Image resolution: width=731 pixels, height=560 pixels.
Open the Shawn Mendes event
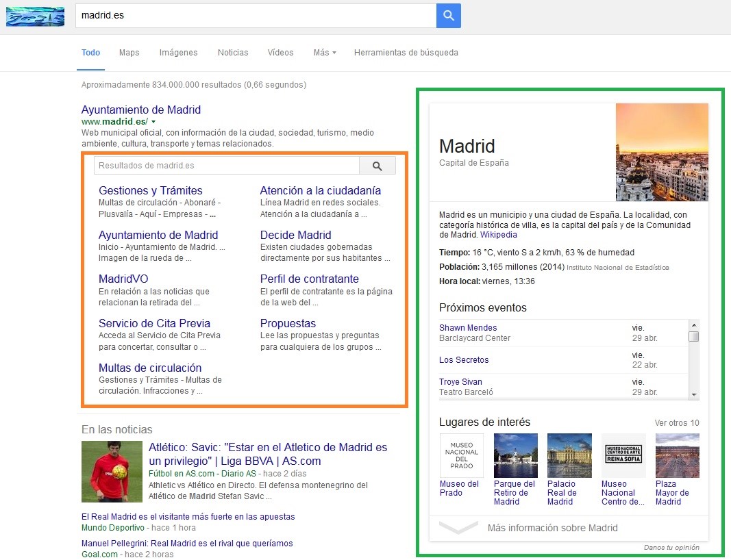[x=468, y=327]
